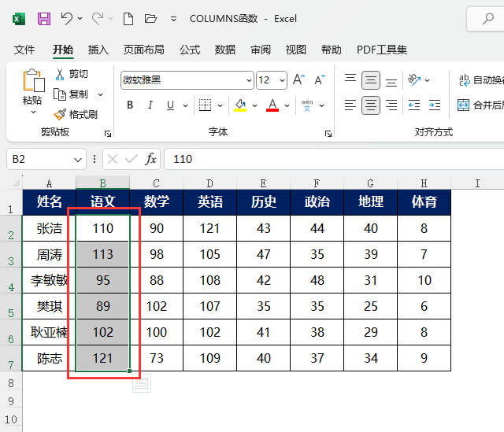The height and width of the screenshot is (432, 504).
Task: Switch to the 数据 tab
Action: (225, 50)
